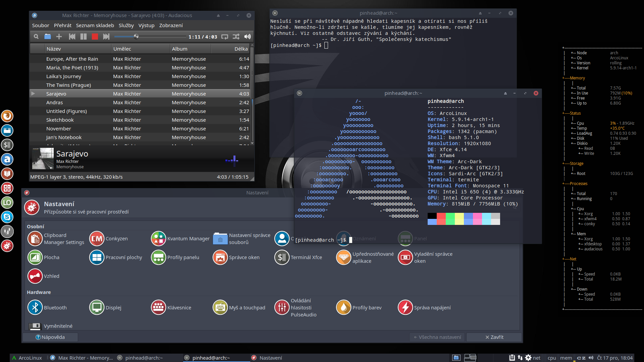The image size is (644, 362).
Task: Launch LibreOffice from the left dock
Action: (7, 202)
